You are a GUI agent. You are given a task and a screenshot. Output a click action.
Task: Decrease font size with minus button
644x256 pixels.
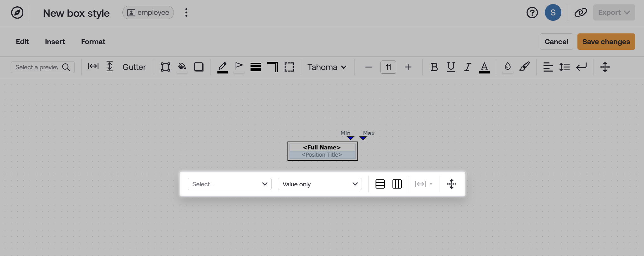pos(369,67)
